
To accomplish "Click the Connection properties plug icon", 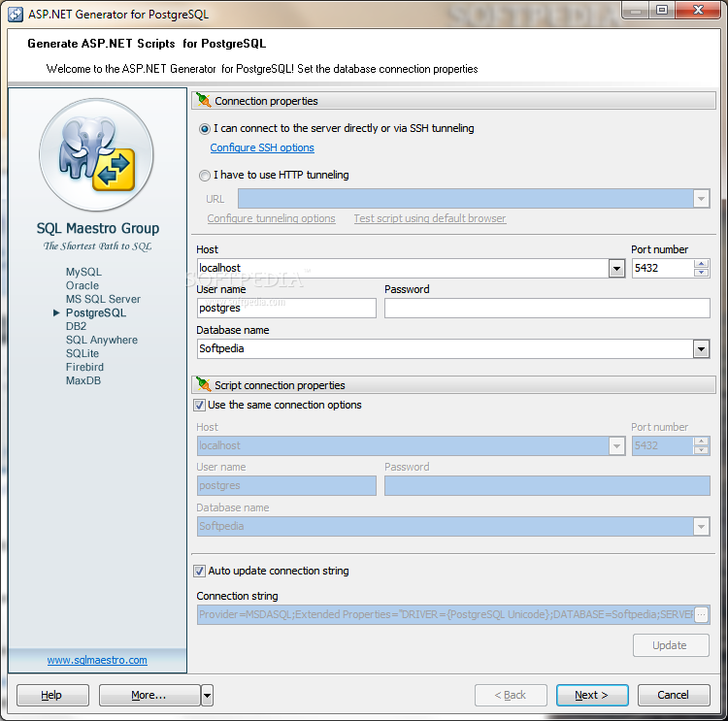I will [x=204, y=100].
